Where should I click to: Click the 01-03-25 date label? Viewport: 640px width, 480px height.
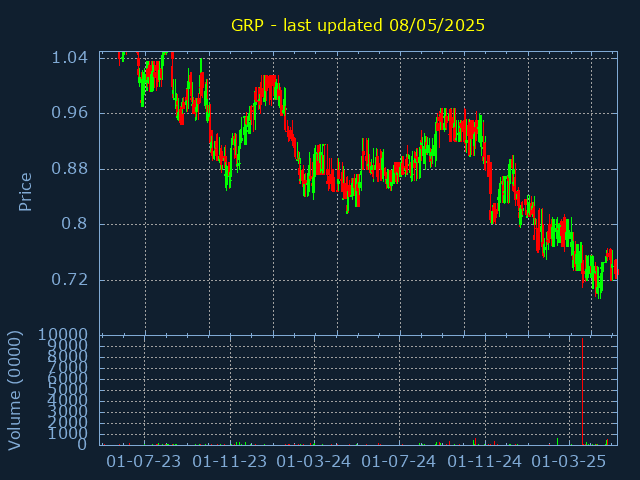(x=569, y=462)
